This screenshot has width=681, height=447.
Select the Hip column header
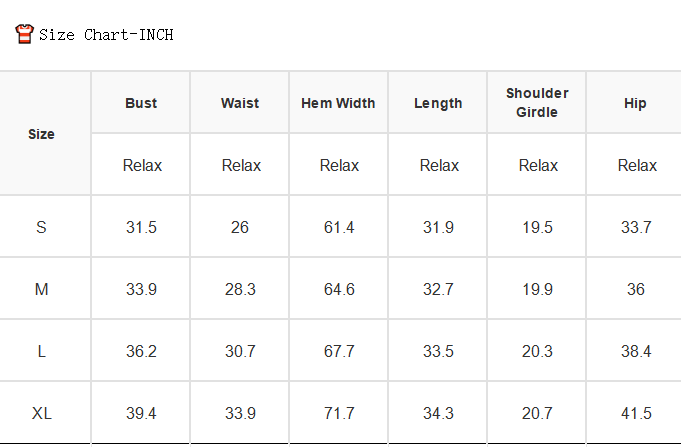click(x=635, y=103)
